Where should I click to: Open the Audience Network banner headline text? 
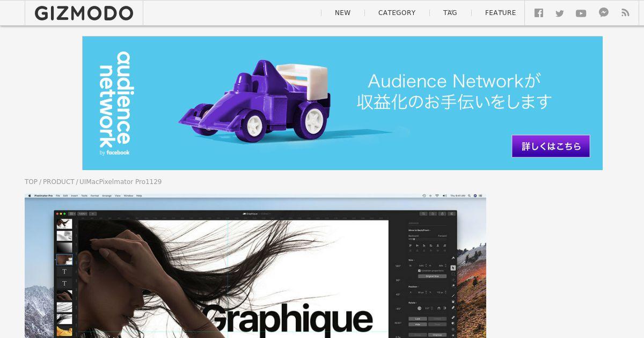[454, 91]
